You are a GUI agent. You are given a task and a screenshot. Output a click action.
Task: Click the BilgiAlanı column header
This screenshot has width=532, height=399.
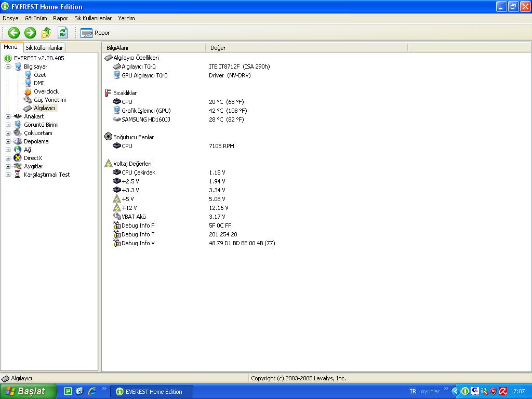click(x=154, y=48)
